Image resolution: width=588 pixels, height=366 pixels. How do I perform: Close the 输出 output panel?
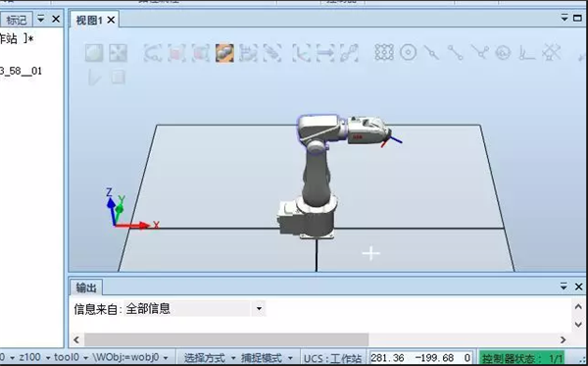point(578,287)
